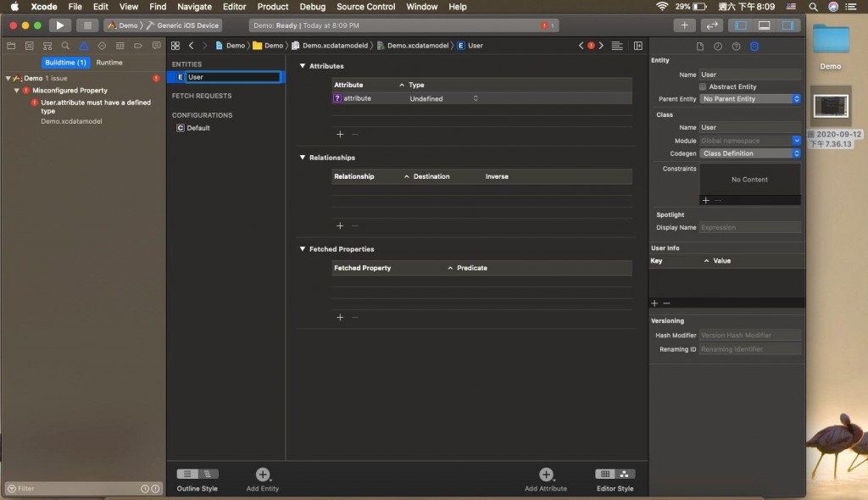Jump to previous issue arrow
The width and height of the screenshot is (868, 500).
[581, 46]
